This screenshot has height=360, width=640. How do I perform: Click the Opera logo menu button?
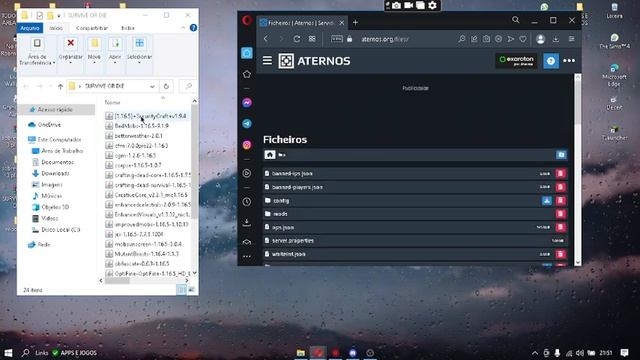[247, 21]
